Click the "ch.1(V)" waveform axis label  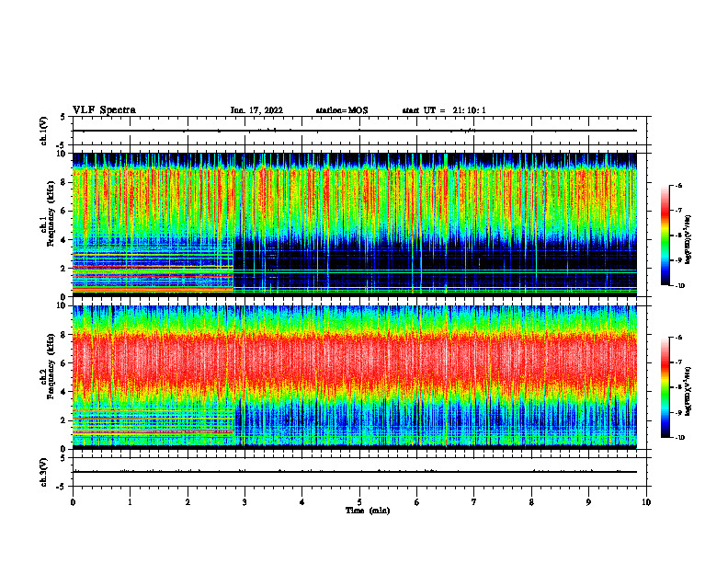(x=44, y=131)
